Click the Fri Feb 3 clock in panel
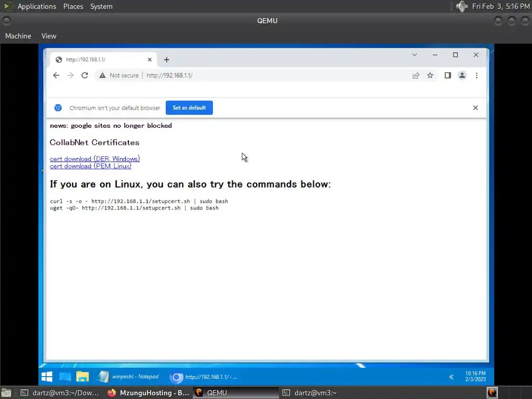This screenshot has height=399, width=532. (501, 6)
